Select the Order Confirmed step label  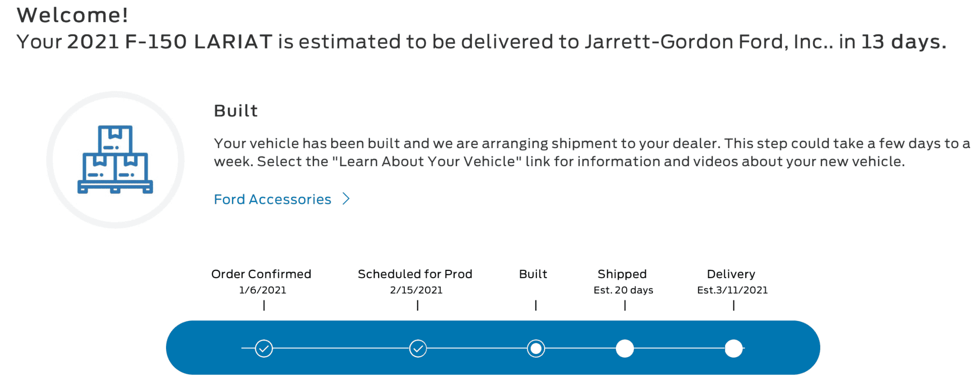(x=261, y=274)
